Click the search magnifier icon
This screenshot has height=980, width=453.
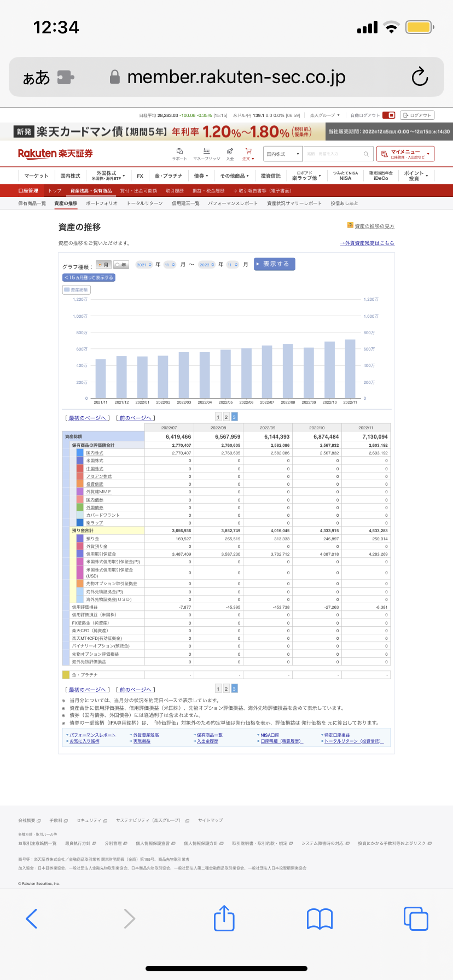tap(366, 154)
